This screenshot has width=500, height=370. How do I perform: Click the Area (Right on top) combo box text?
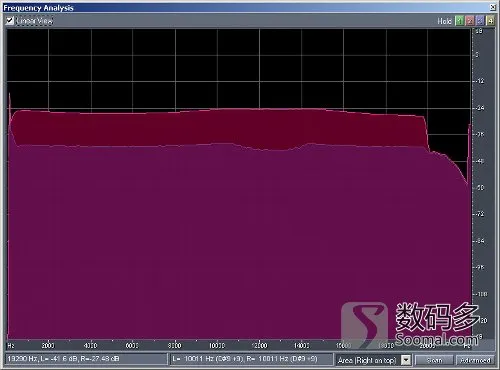[x=368, y=360]
